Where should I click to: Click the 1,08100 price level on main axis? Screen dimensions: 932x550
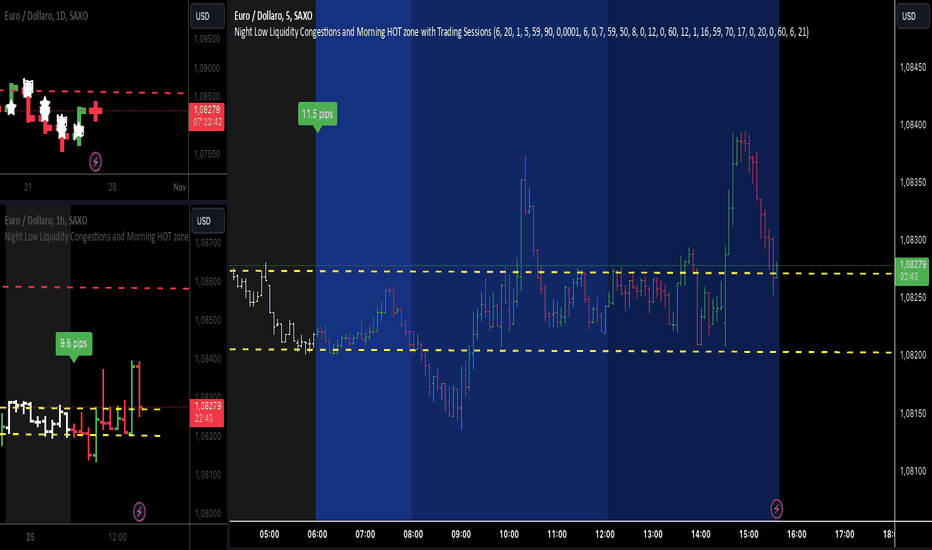point(913,470)
